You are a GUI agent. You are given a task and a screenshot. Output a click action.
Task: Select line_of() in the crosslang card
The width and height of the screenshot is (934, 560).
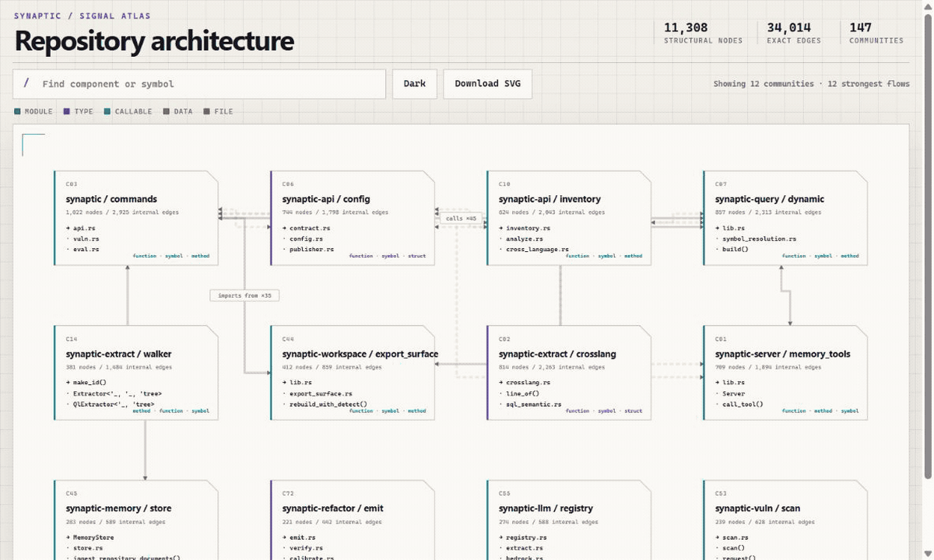pos(522,394)
